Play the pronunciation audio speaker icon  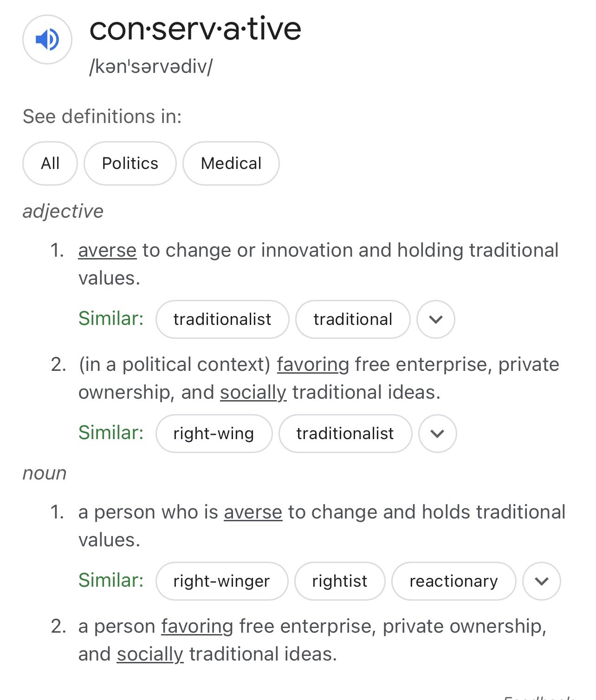[x=47, y=39]
